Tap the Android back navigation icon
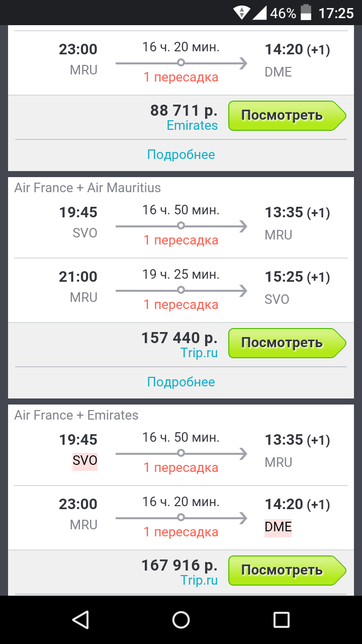 pyautogui.click(x=80, y=619)
